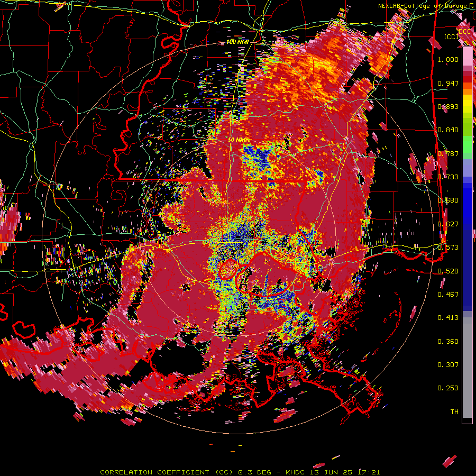Click the CORRELATION COEFFICIENT (CC) caption text
Viewport: 476px width, 476px height.
(167, 472)
